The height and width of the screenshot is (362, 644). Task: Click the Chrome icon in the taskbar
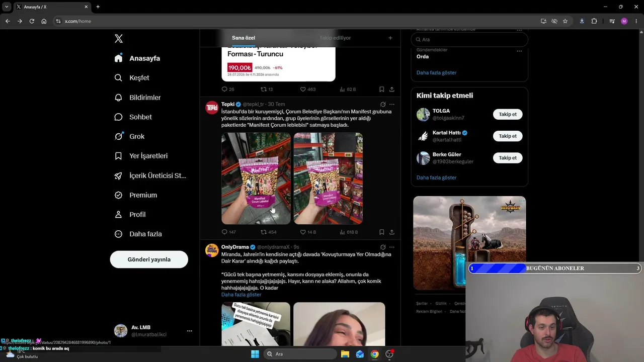[375, 354]
